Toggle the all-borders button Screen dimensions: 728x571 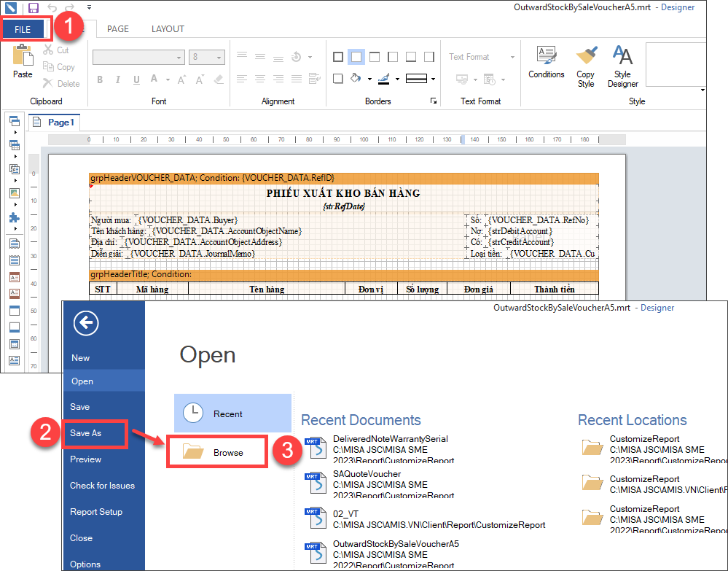click(x=338, y=57)
